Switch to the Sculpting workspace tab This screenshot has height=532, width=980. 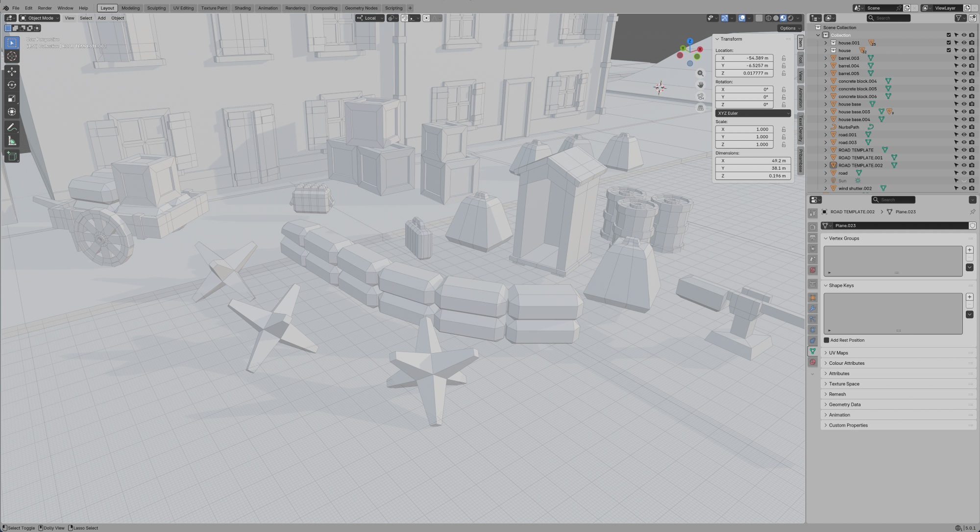click(156, 8)
